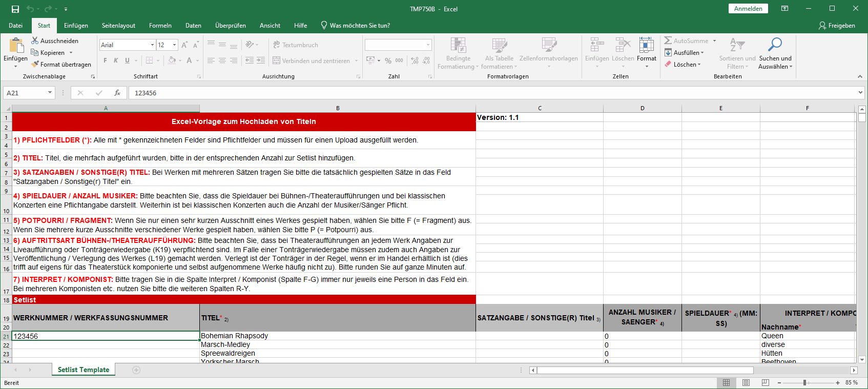The height and width of the screenshot is (389, 868).
Task: Center text horizontally
Action: click(222, 60)
